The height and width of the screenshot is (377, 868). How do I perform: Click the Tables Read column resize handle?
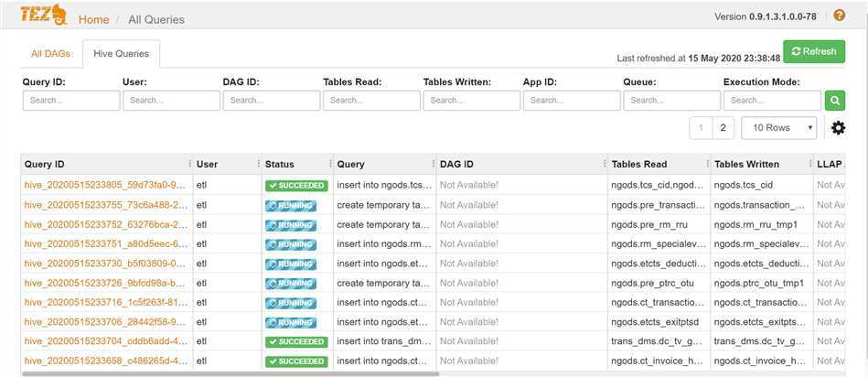click(708, 164)
